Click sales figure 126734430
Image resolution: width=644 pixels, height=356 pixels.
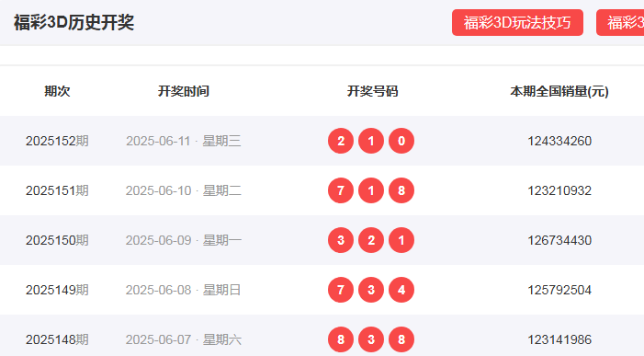pos(559,240)
